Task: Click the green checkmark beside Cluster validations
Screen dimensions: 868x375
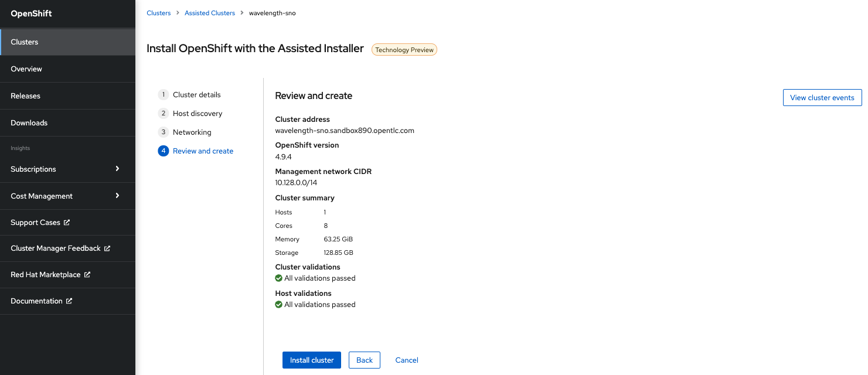Action: [x=278, y=278]
